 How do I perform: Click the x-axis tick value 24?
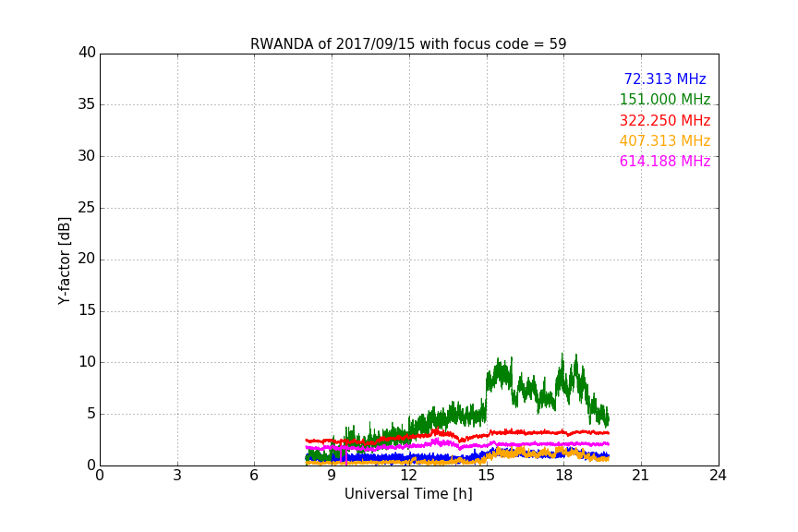pyautogui.click(x=718, y=476)
